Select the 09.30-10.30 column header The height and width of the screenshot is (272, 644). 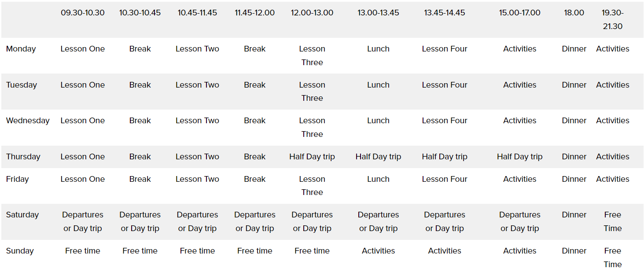click(x=83, y=13)
